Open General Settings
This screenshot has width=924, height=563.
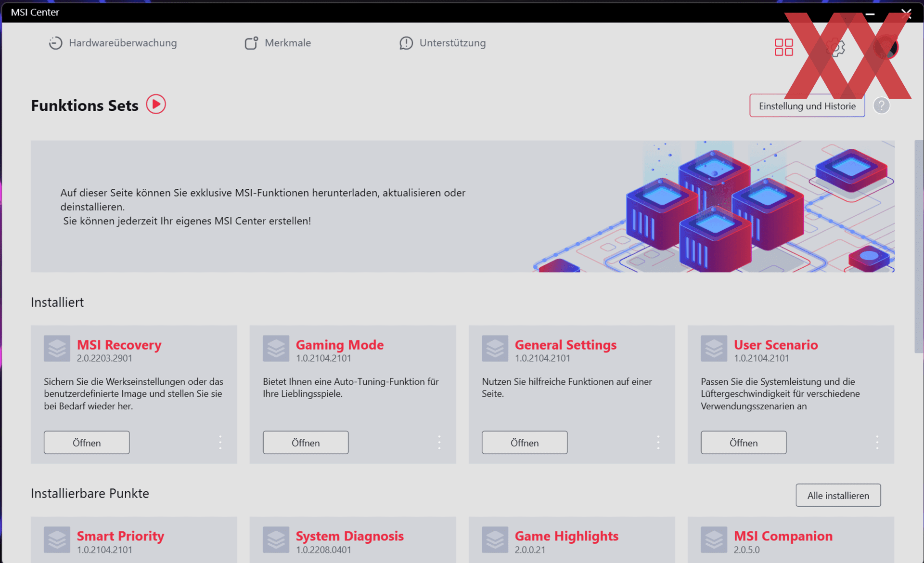tap(525, 443)
